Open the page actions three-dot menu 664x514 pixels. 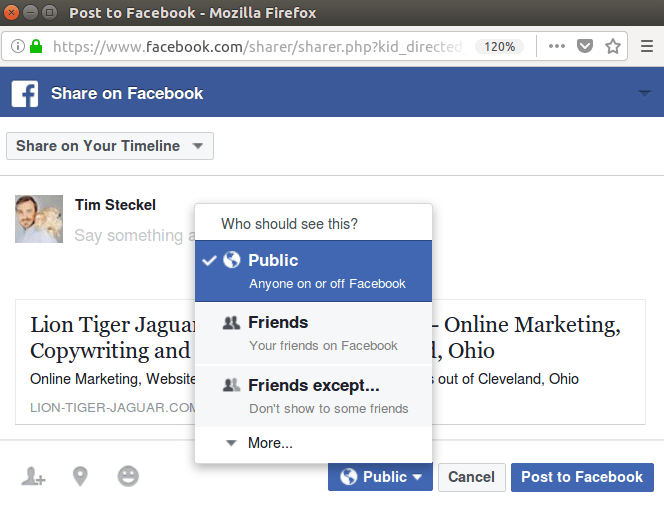click(556, 46)
